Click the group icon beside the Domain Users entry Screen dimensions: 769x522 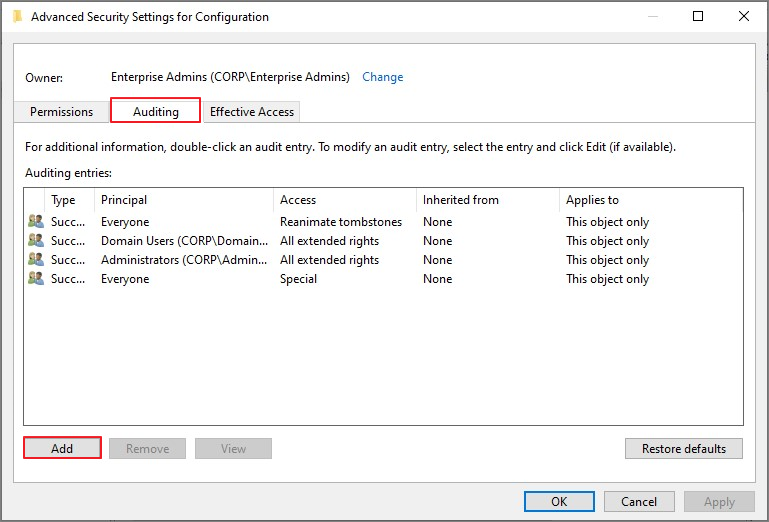click(36, 240)
